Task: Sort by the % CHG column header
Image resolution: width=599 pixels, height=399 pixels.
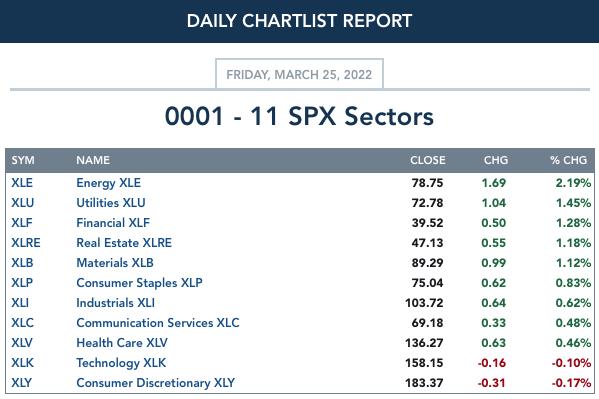Action: (568, 160)
